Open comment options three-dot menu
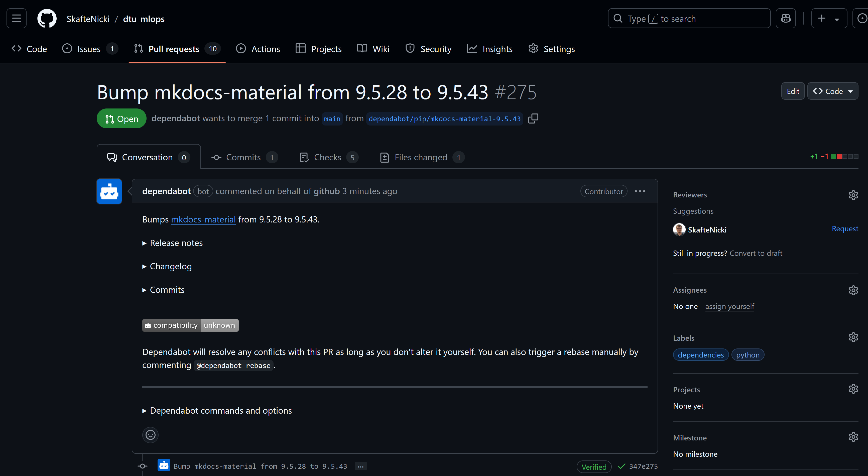 tap(640, 191)
